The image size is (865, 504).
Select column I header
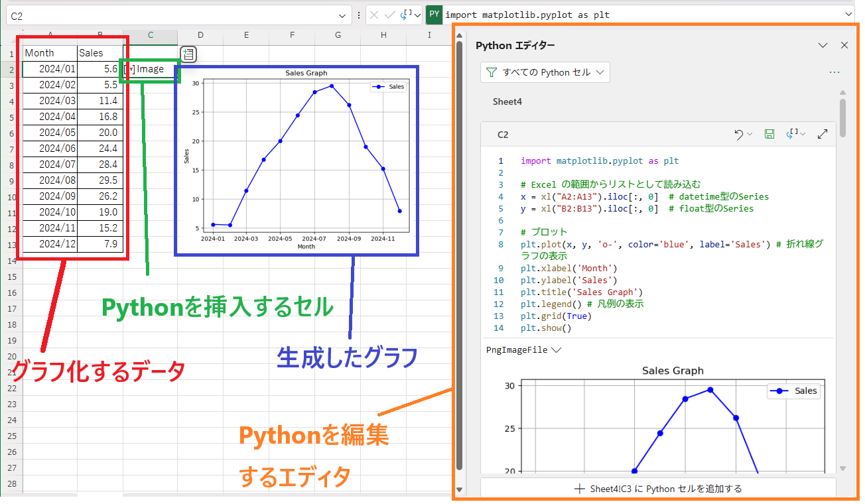point(429,35)
